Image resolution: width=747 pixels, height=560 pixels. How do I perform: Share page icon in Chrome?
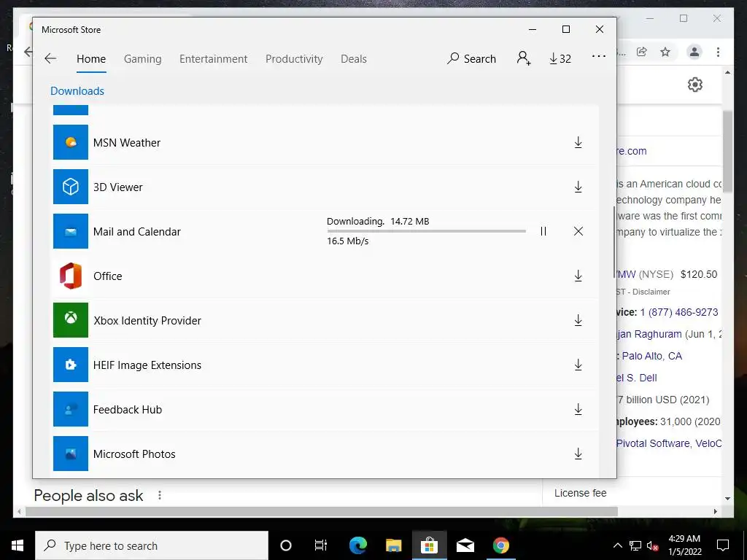click(x=641, y=52)
